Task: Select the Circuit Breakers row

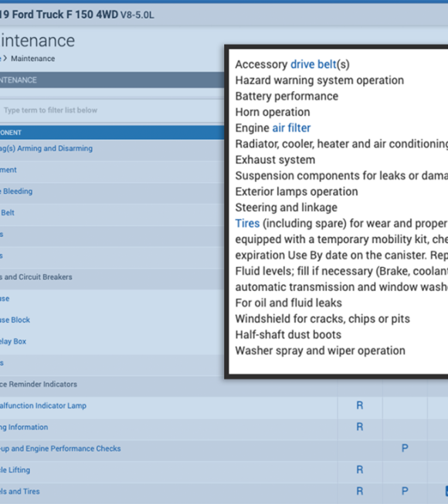Action: coord(36,277)
